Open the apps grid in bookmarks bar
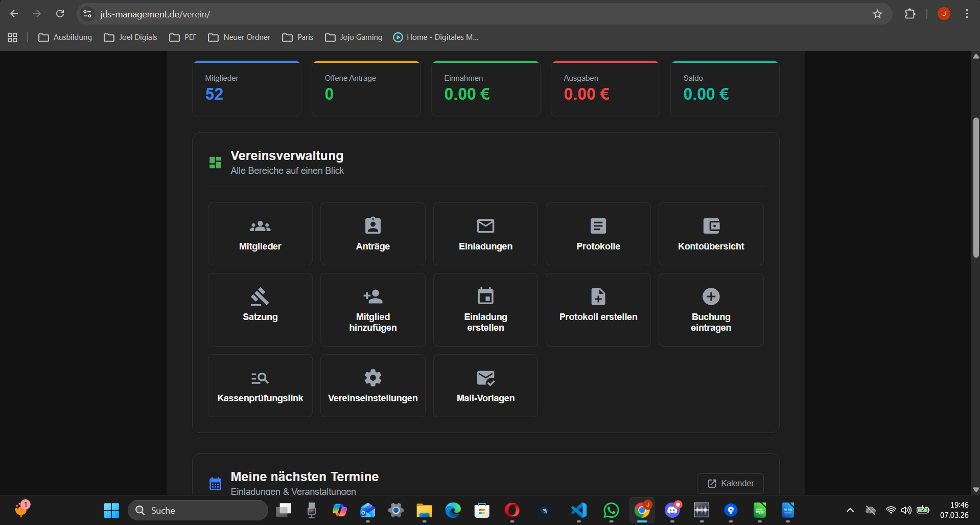This screenshot has height=525, width=980. tap(13, 37)
